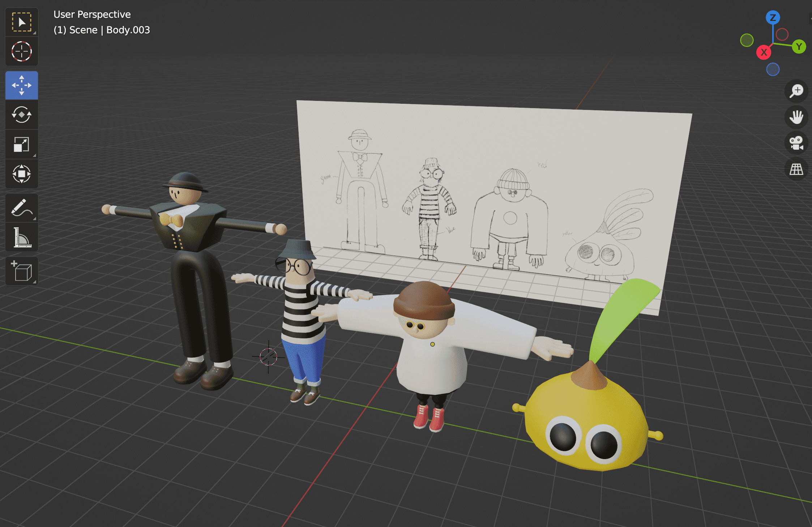
Task: Select the Measure ruler tool
Action: click(x=22, y=237)
